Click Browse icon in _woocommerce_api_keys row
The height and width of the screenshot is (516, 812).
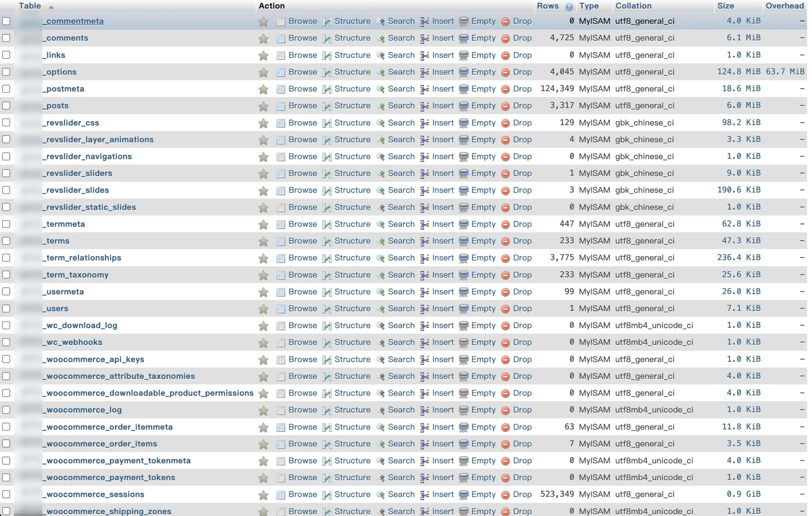point(281,360)
